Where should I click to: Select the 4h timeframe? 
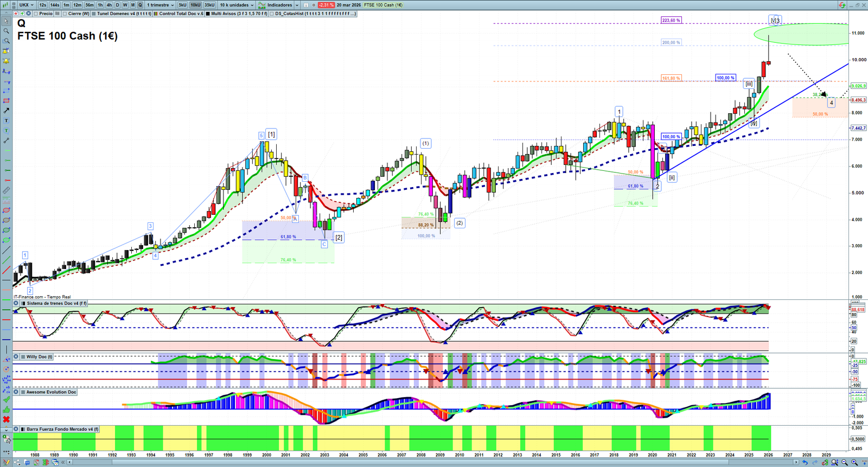click(x=109, y=5)
